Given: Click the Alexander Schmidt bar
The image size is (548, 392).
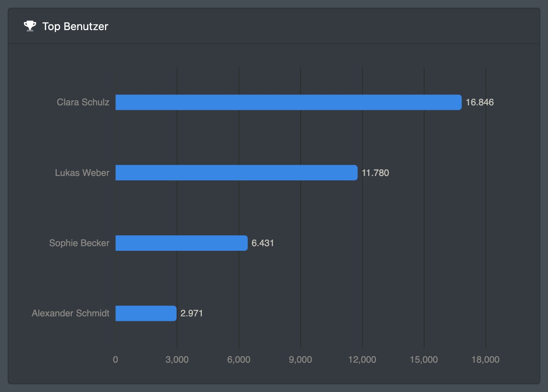Looking at the screenshot, I should (x=146, y=313).
